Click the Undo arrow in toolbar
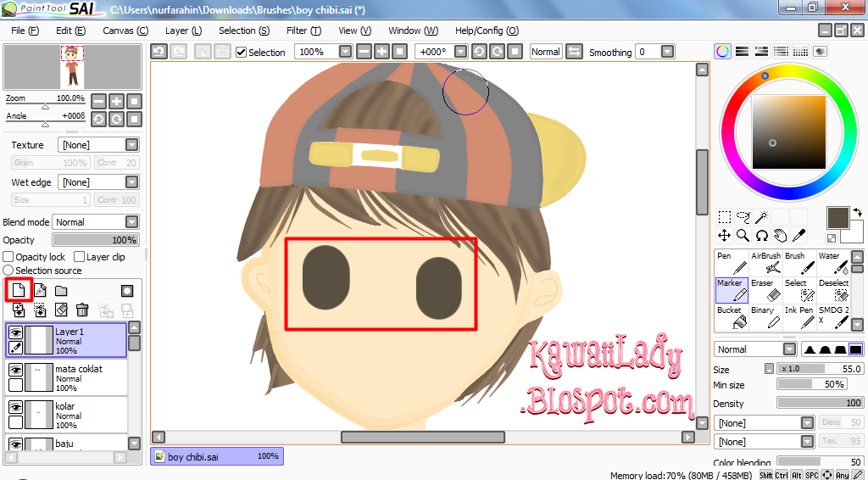The width and height of the screenshot is (868, 480). [x=159, y=52]
